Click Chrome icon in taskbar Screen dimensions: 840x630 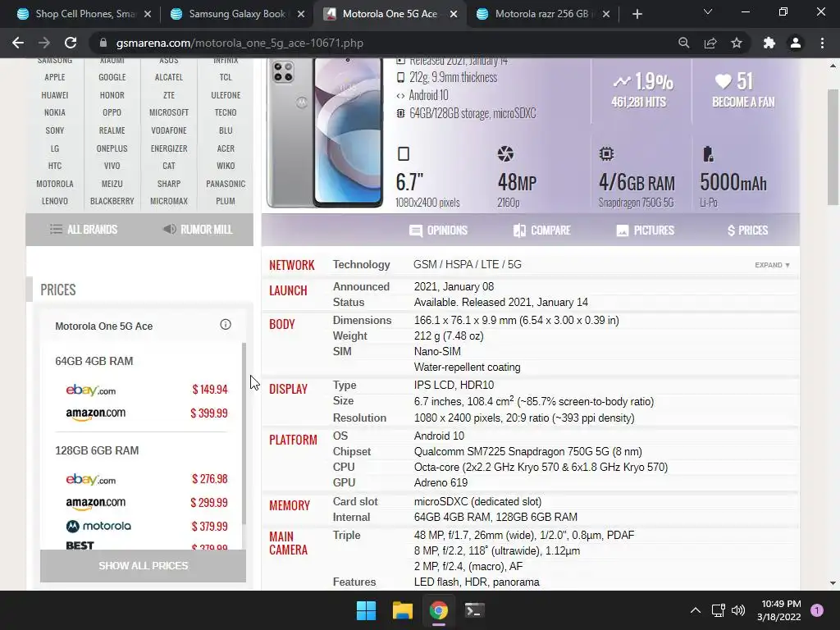(438, 610)
